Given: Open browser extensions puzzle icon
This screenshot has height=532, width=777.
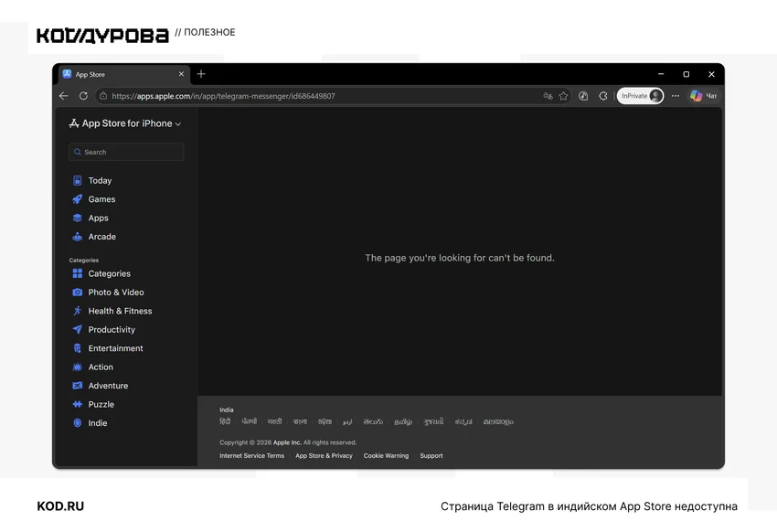Looking at the screenshot, I should 603,96.
